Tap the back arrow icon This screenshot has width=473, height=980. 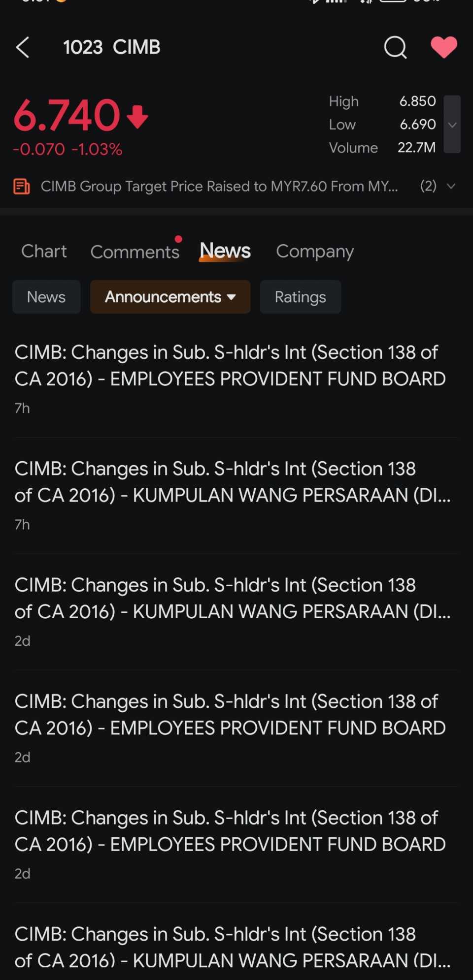(x=23, y=48)
